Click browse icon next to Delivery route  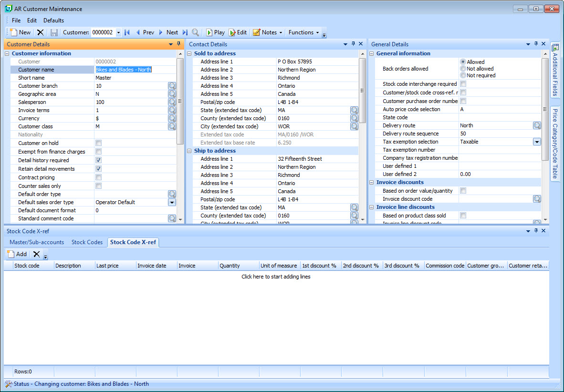pos(537,125)
